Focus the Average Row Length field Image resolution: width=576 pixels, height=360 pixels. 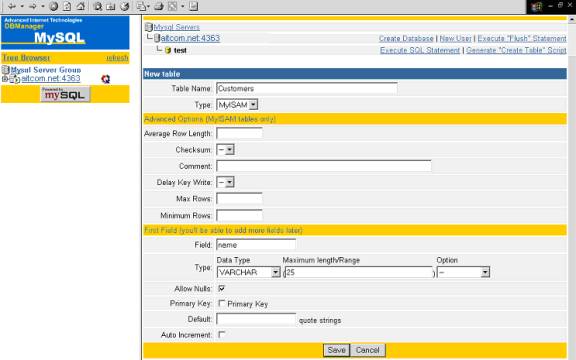[240, 133]
